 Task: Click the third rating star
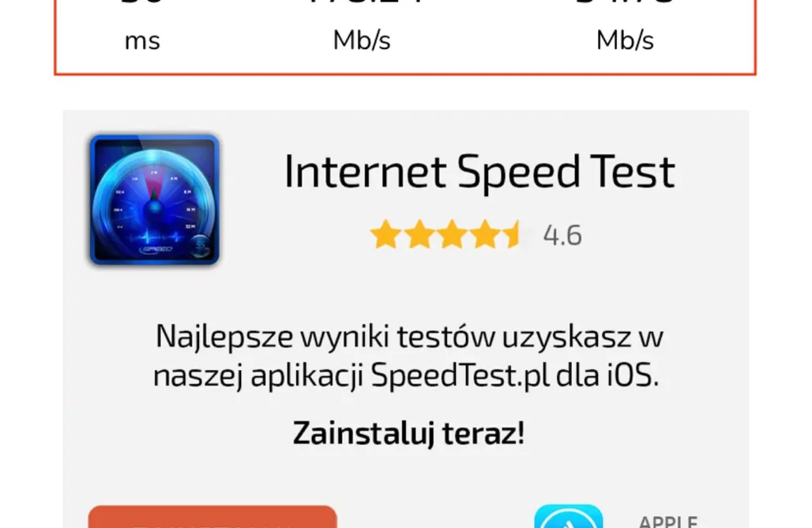452,234
